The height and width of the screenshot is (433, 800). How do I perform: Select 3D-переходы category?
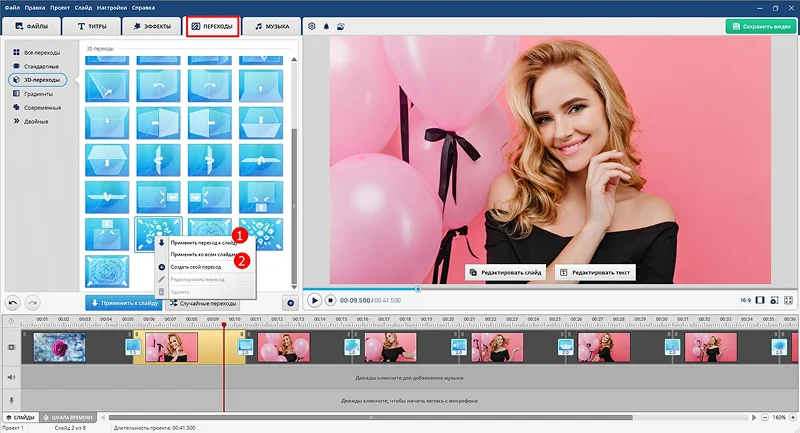click(38, 80)
